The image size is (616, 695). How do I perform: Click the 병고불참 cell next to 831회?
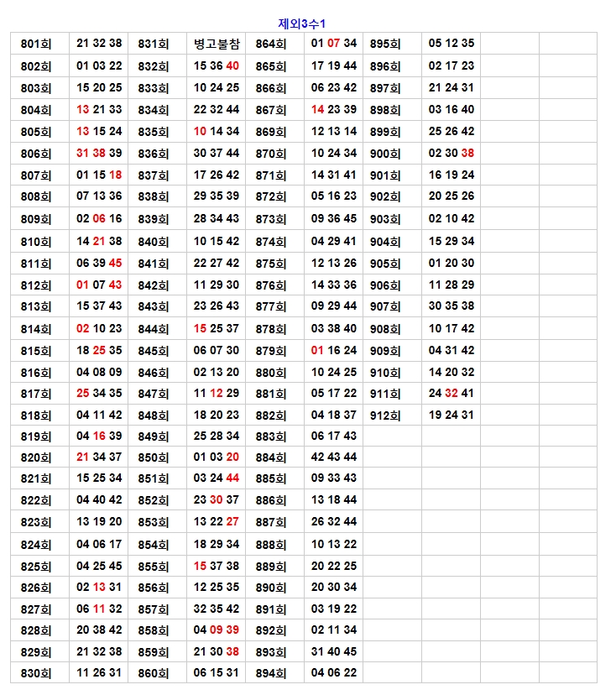(216, 44)
